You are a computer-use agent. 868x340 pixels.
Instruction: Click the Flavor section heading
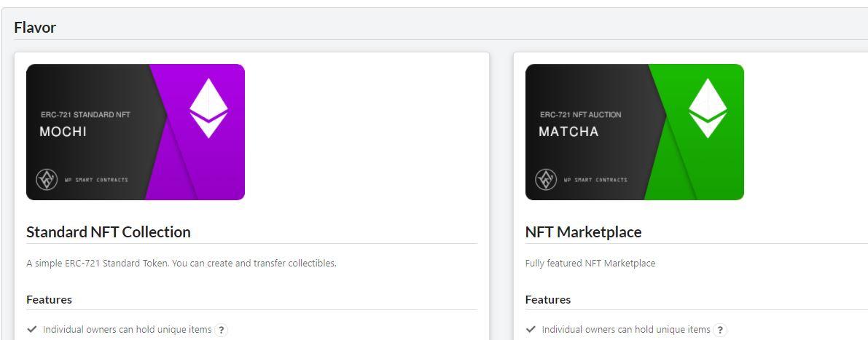click(x=35, y=28)
